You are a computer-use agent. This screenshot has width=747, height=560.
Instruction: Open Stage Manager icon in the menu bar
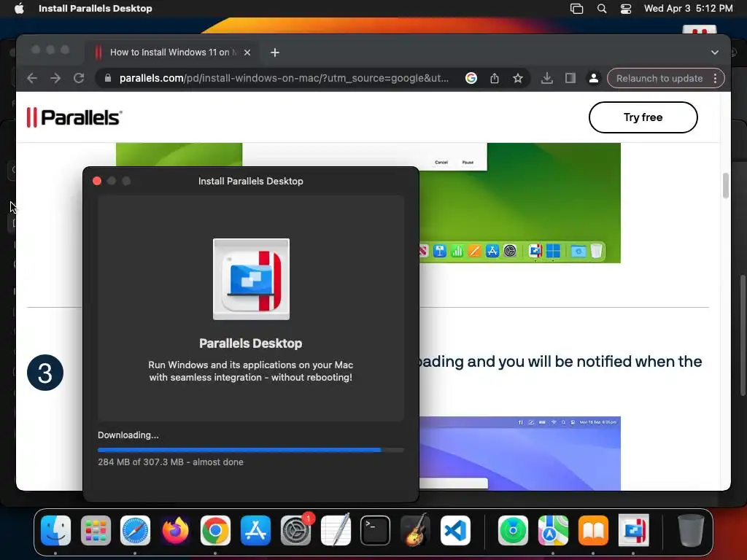point(576,9)
